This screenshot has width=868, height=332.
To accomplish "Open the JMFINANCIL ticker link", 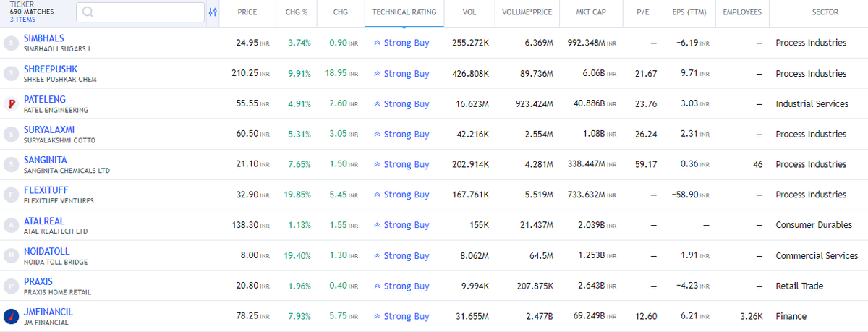I will pyautogui.click(x=48, y=311).
